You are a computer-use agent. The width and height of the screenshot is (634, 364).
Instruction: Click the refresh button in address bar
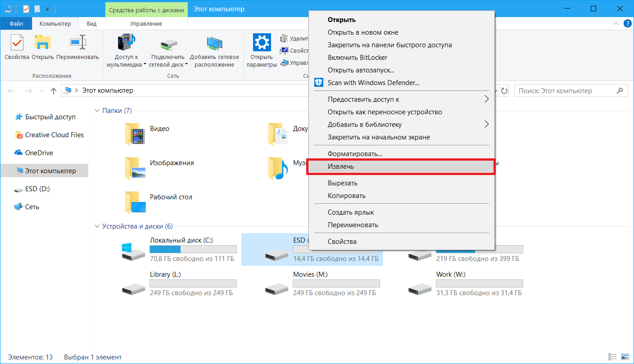coord(504,91)
